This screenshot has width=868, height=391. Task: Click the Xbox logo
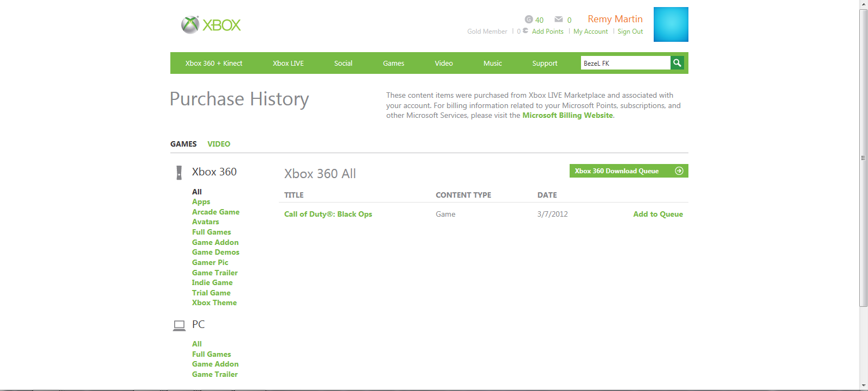(x=211, y=24)
